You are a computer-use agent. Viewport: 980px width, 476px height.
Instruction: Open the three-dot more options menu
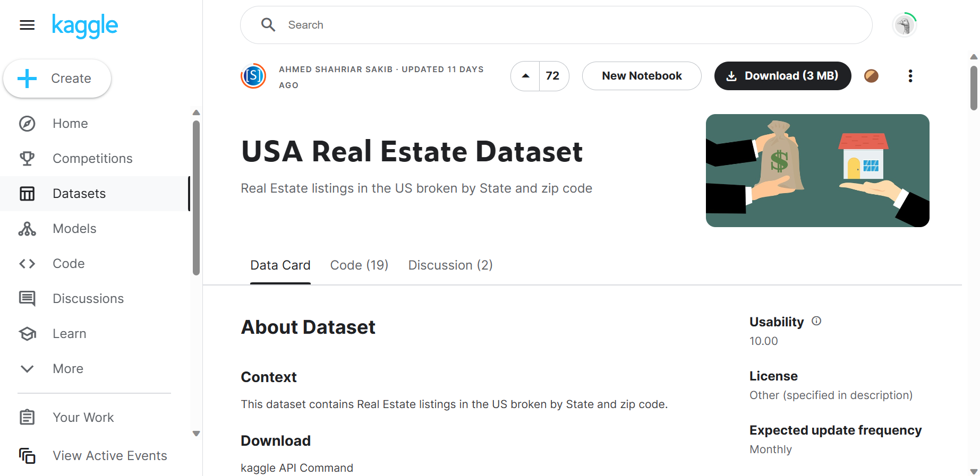pos(910,76)
